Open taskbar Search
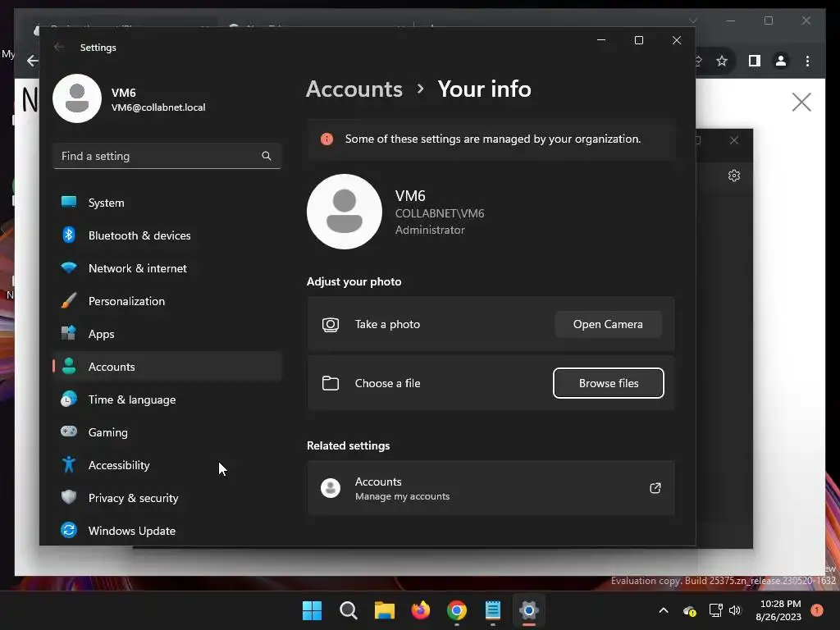The width and height of the screenshot is (840, 630). tap(348, 610)
